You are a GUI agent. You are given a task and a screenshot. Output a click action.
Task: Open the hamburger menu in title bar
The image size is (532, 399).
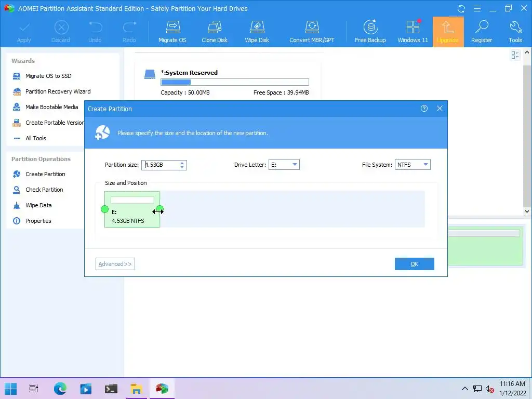[477, 8]
